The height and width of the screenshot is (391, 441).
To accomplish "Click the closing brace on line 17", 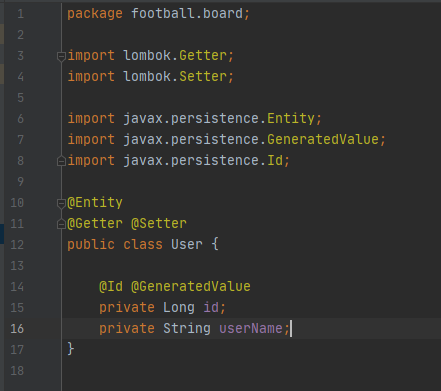I will click(71, 349).
